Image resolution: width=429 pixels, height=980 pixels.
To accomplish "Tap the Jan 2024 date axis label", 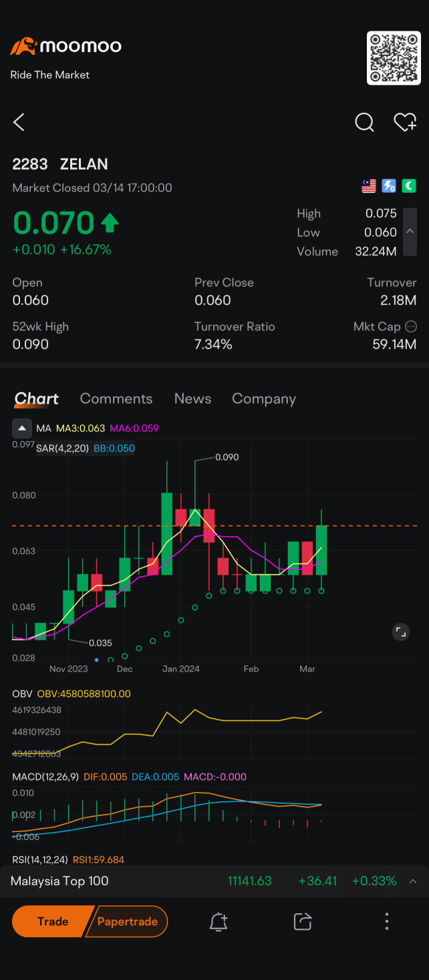I will (x=180, y=668).
